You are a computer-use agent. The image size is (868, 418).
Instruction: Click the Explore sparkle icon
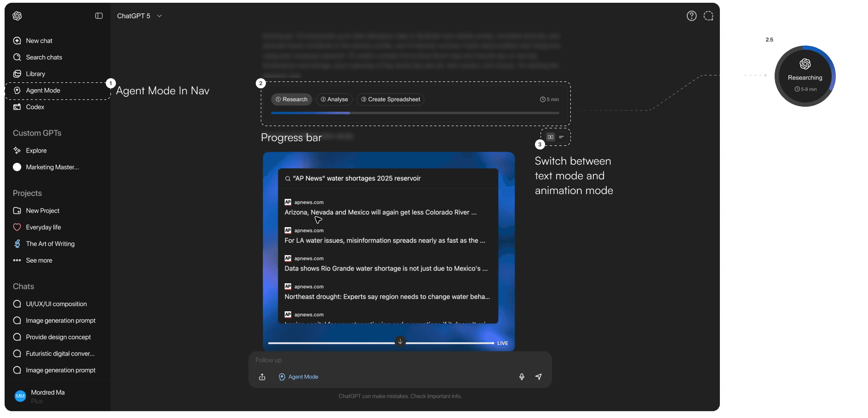point(17,151)
